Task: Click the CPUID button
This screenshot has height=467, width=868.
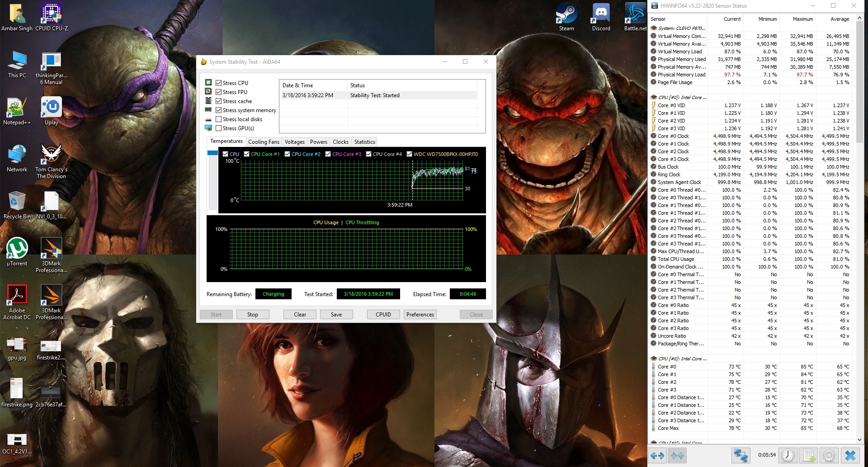Action: click(x=383, y=315)
